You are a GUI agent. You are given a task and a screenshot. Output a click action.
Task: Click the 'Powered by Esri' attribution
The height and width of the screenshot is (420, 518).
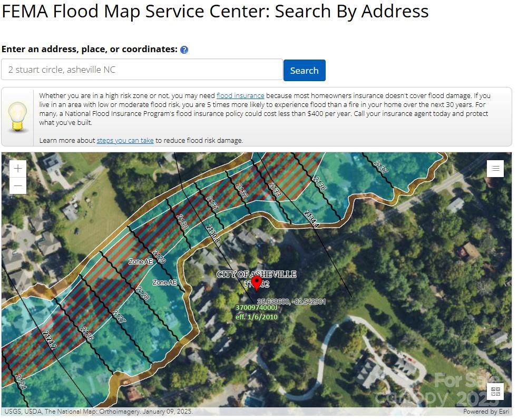click(487, 412)
